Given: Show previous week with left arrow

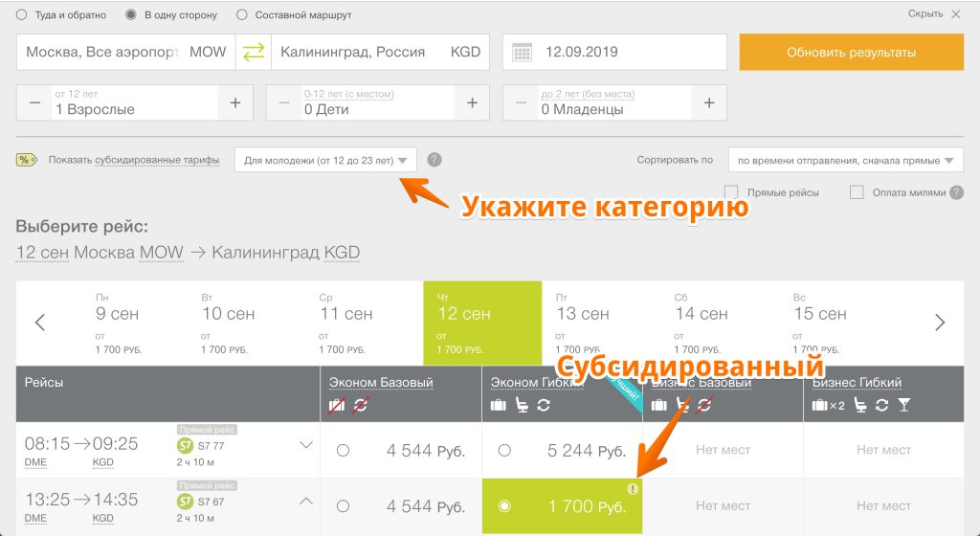Looking at the screenshot, I should point(40,323).
